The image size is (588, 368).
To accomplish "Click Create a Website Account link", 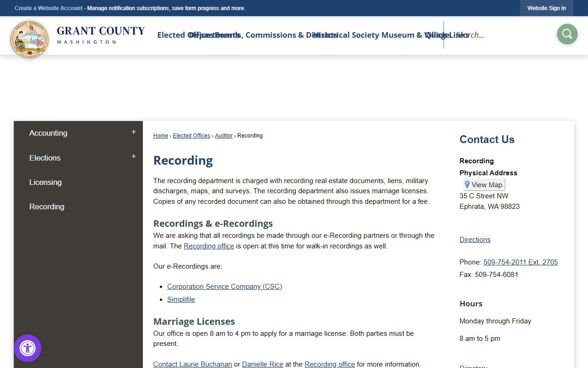I will (49, 8).
